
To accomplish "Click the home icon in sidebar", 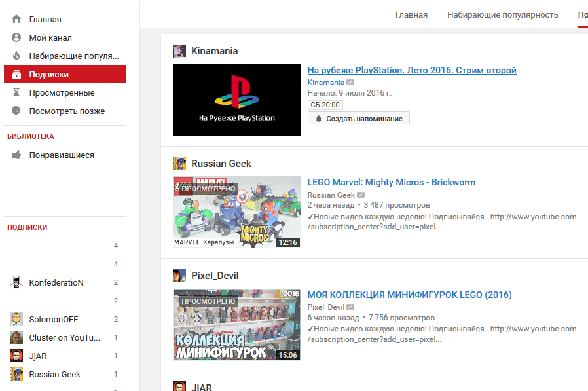I will (16, 19).
